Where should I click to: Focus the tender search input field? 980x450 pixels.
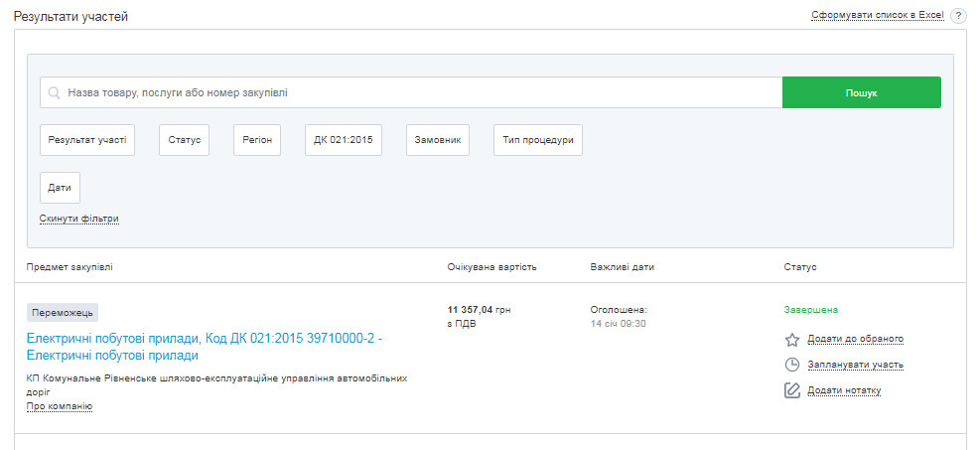tap(417, 92)
